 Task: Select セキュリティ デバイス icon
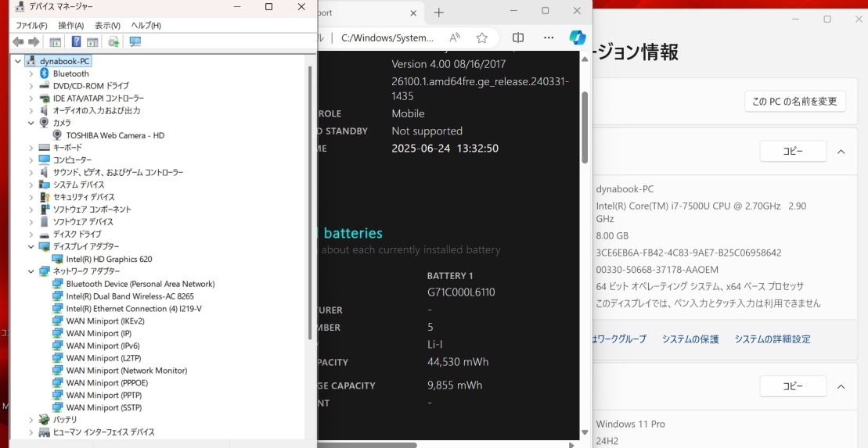(45, 197)
